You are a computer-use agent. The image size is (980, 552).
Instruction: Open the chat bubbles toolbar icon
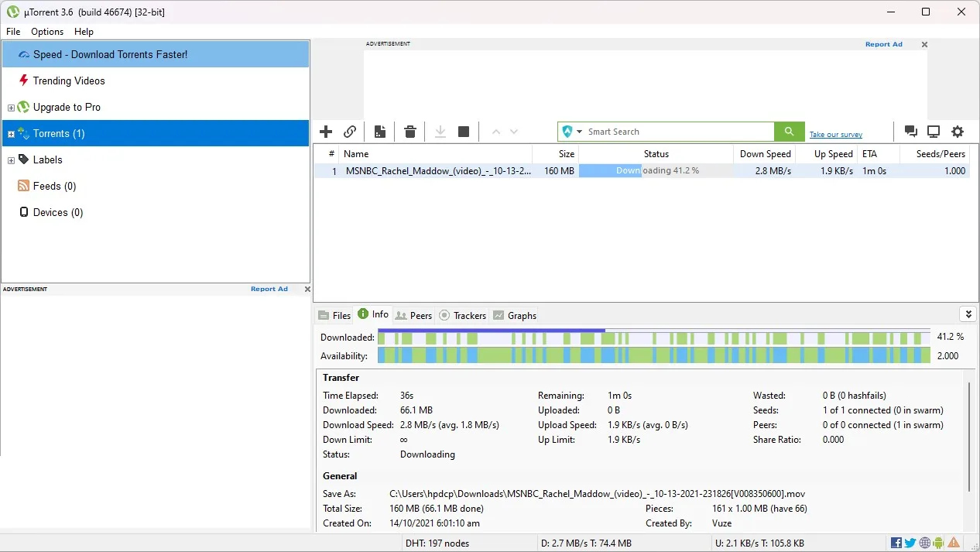(911, 132)
